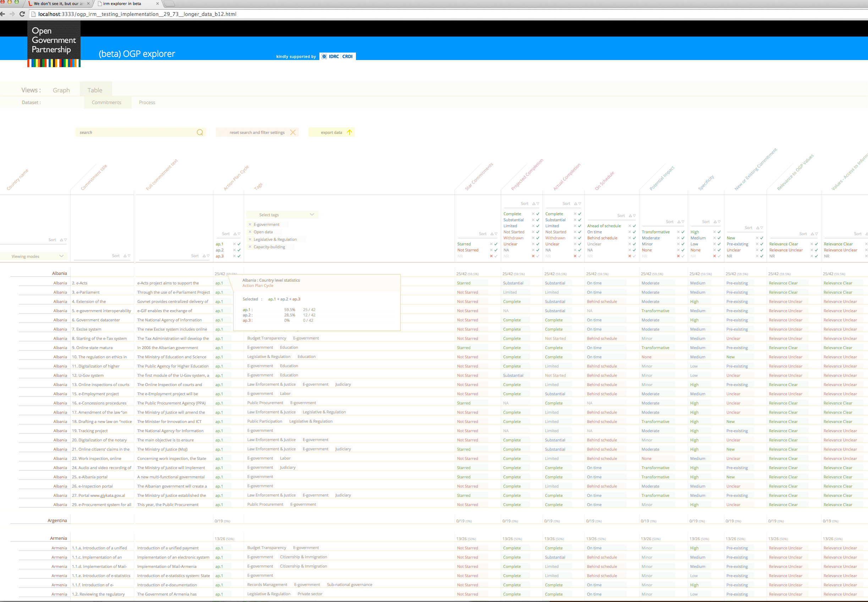Sort Action Plan Cycle ascending
The height and width of the screenshot is (602, 868).
pyautogui.click(x=235, y=234)
